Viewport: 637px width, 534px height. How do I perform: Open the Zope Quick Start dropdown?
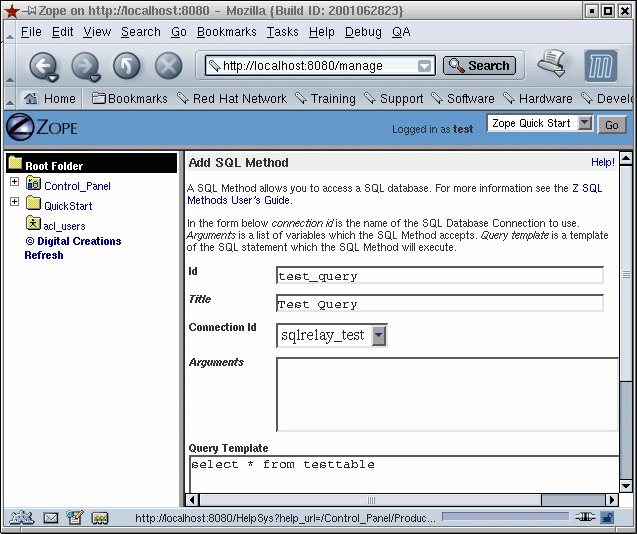585,124
